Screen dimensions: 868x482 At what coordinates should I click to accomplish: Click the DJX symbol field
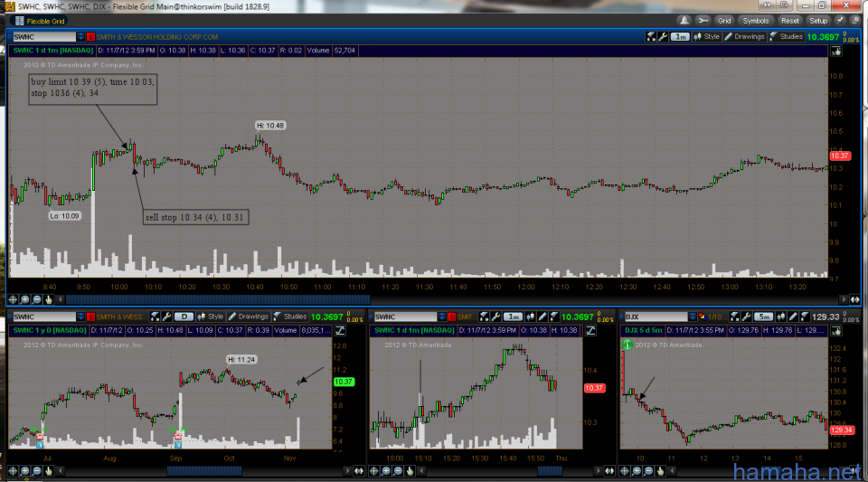(x=656, y=317)
